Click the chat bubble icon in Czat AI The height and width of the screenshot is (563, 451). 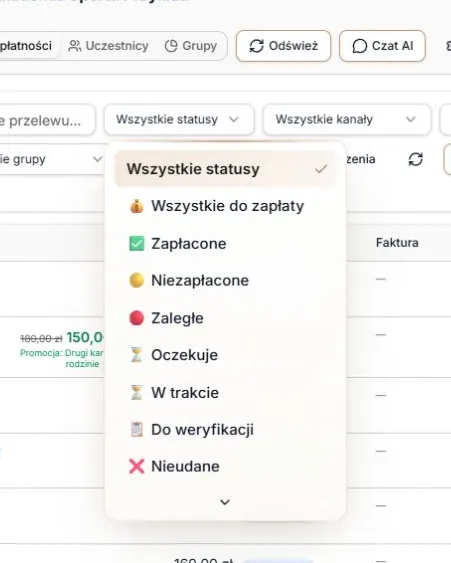tap(359, 46)
